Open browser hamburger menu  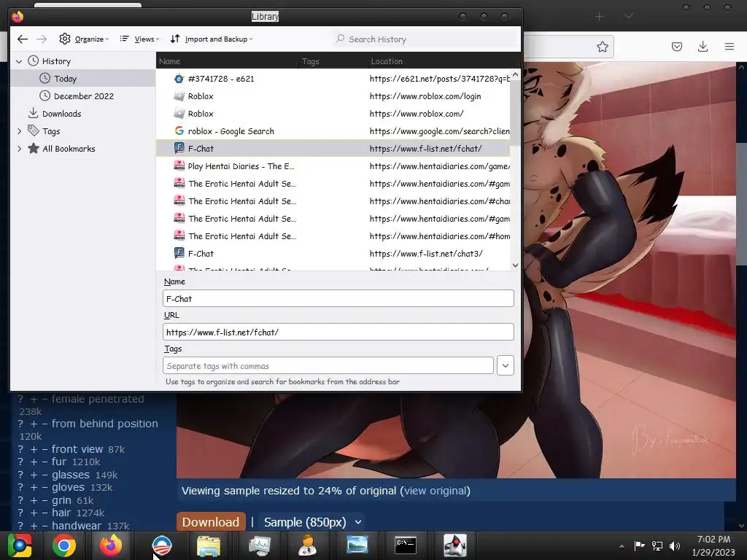[x=729, y=46]
